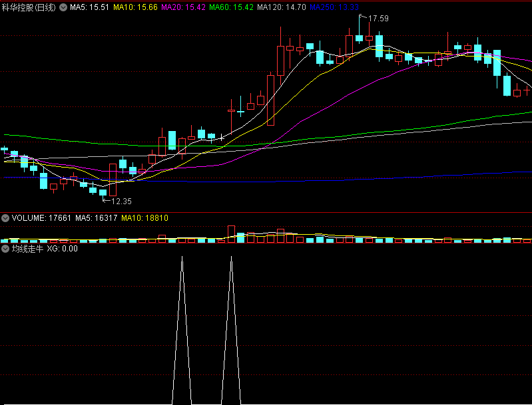Open the VOLUME panel dropdown arrow

[x=5, y=218]
